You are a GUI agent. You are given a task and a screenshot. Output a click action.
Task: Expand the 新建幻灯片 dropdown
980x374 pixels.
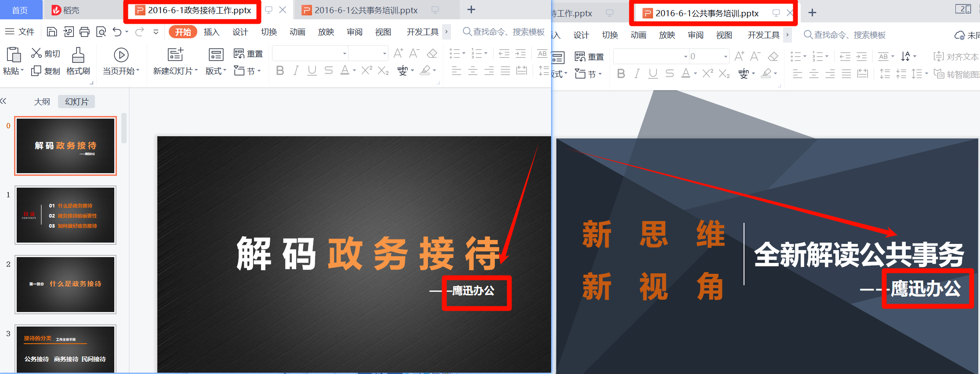coord(176,71)
